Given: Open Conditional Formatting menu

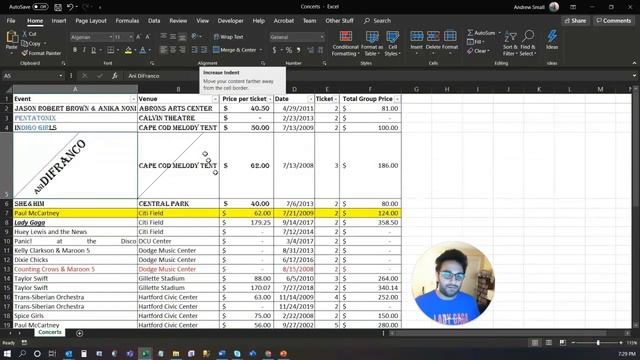Looking at the screenshot, I should click(x=346, y=43).
